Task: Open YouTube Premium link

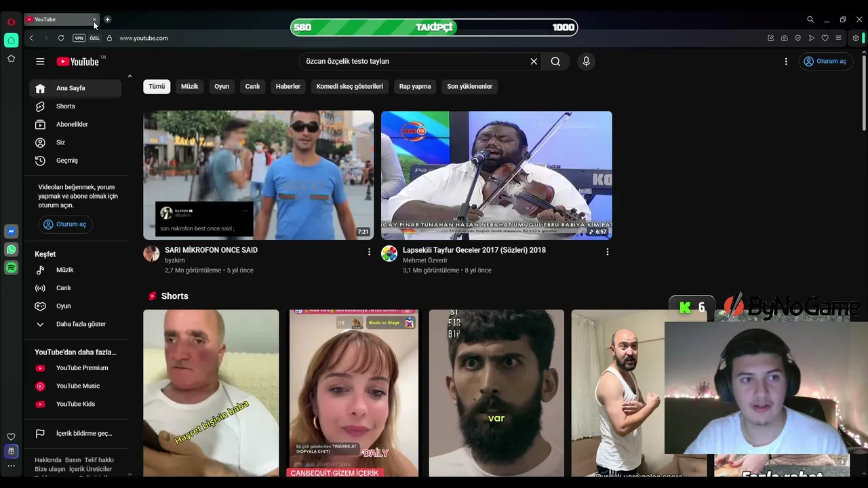Action: point(75,368)
